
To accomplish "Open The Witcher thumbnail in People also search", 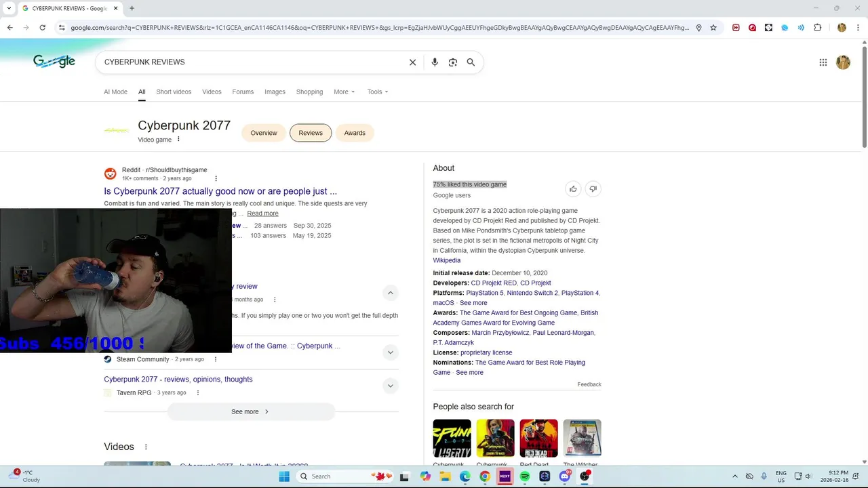I will point(582,439).
